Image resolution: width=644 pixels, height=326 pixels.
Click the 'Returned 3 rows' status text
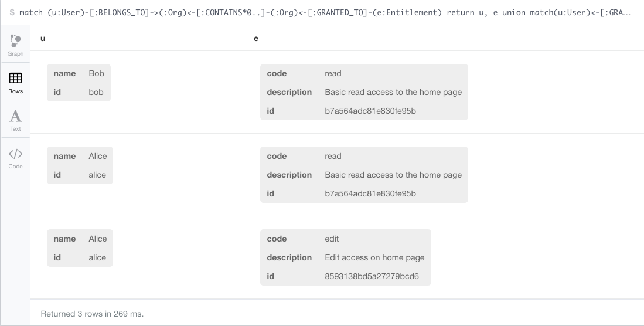pos(92,314)
